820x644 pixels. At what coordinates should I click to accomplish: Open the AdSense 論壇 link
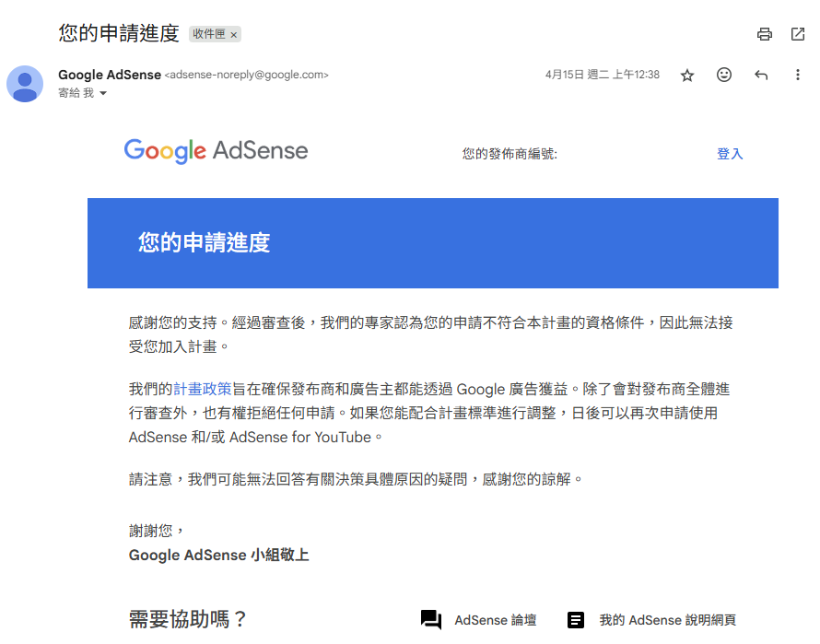point(496,620)
